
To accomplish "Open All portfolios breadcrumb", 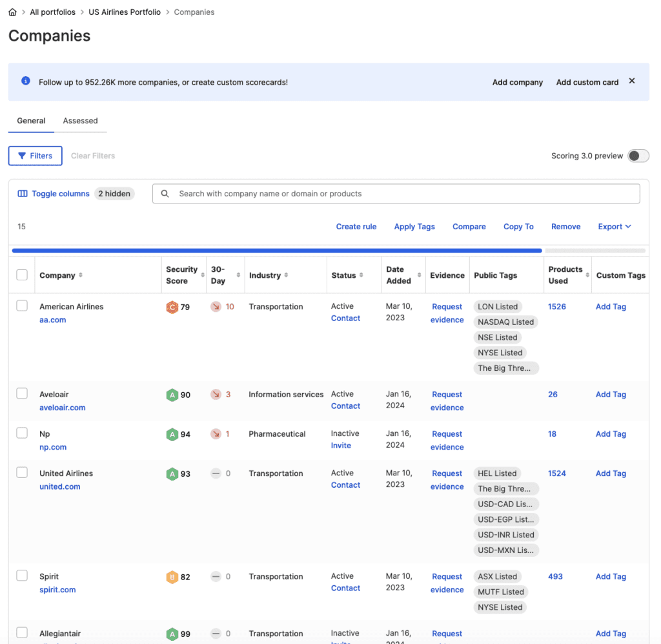I will click(52, 12).
